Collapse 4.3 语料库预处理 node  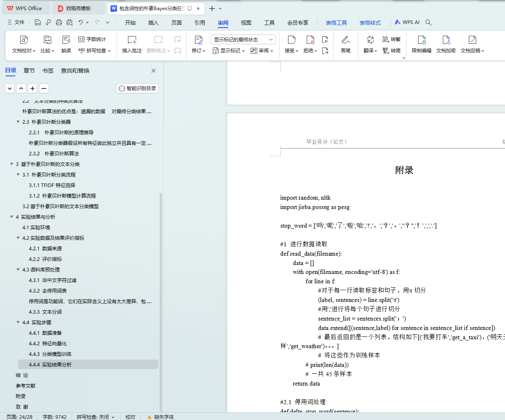coord(18,269)
